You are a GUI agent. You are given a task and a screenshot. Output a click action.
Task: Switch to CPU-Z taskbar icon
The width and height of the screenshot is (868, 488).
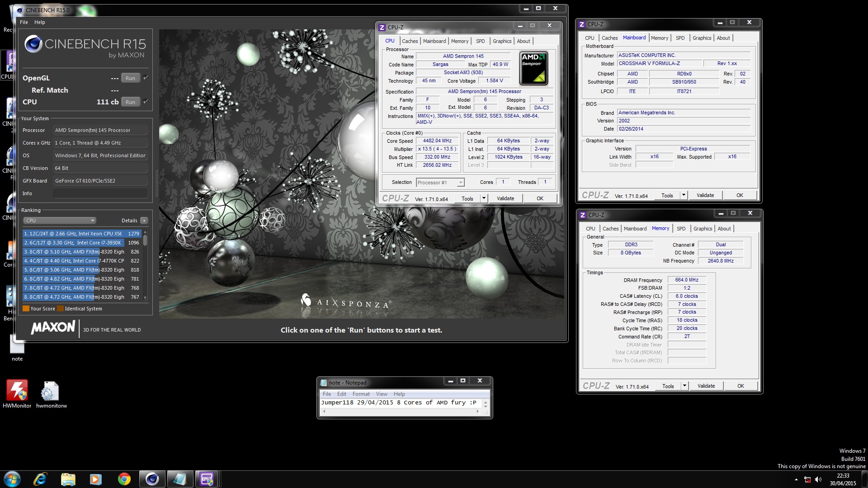coord(207,479)
